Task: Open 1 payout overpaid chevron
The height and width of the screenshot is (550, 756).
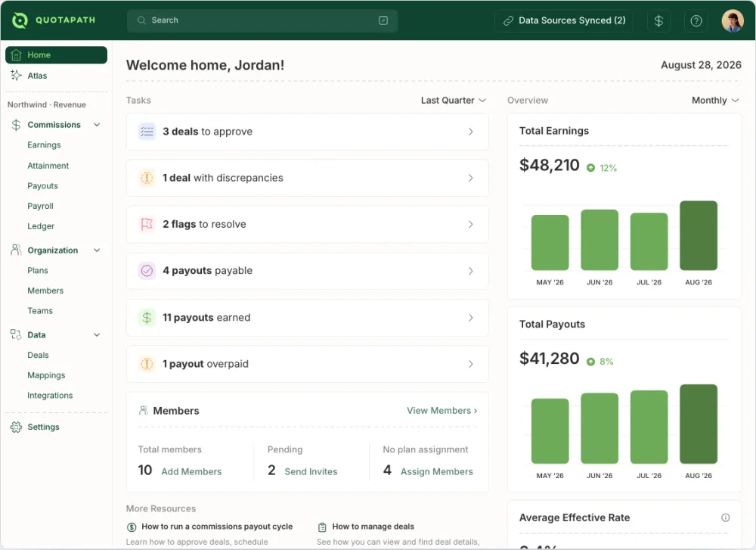Action: coord(470,364)
